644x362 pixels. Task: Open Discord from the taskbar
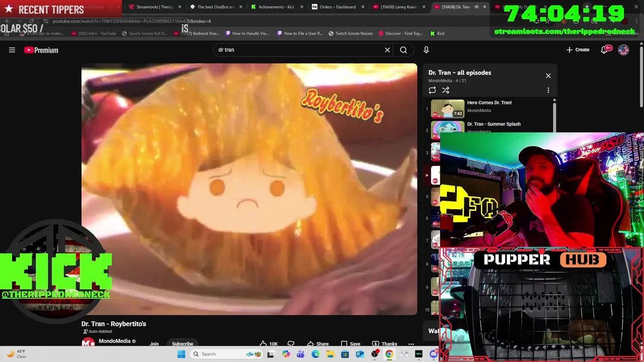[x=434, y=354]
